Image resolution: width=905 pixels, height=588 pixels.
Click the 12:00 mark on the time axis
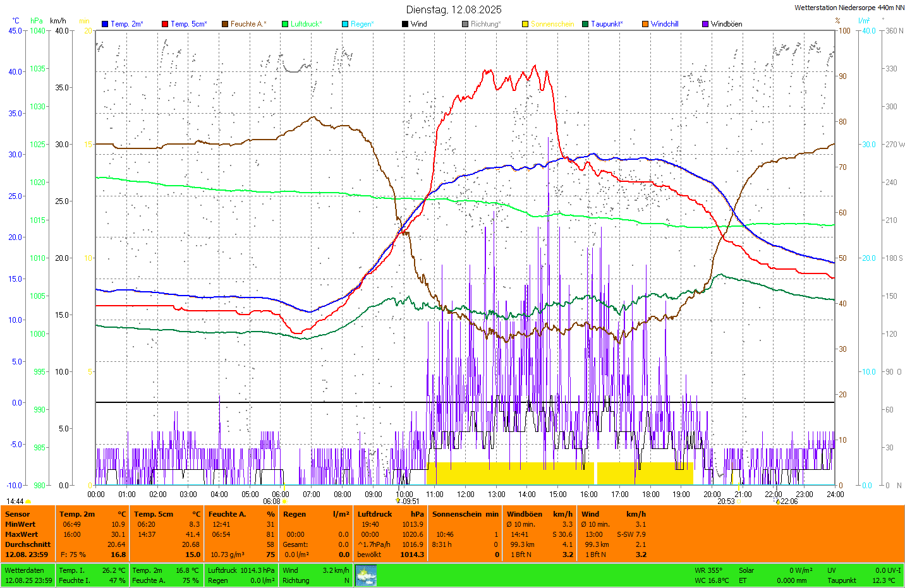(x=466, y=495)
